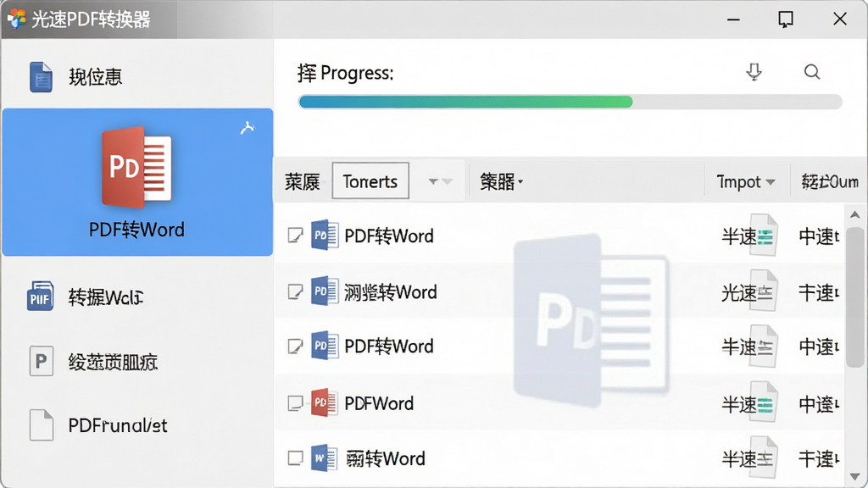868x488 pixels.
Task: Click the green status document icon in PDFWord row
Action: (x=764, y=403)
